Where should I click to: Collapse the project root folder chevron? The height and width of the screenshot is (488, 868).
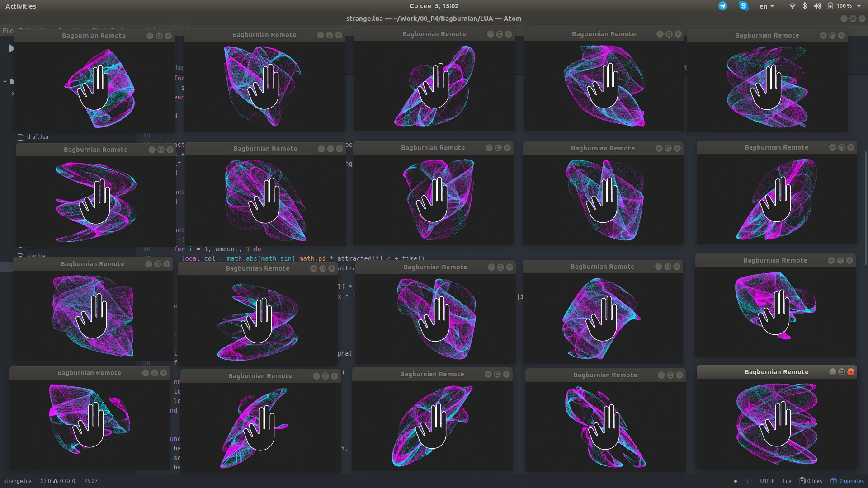[x=5, y=82]
